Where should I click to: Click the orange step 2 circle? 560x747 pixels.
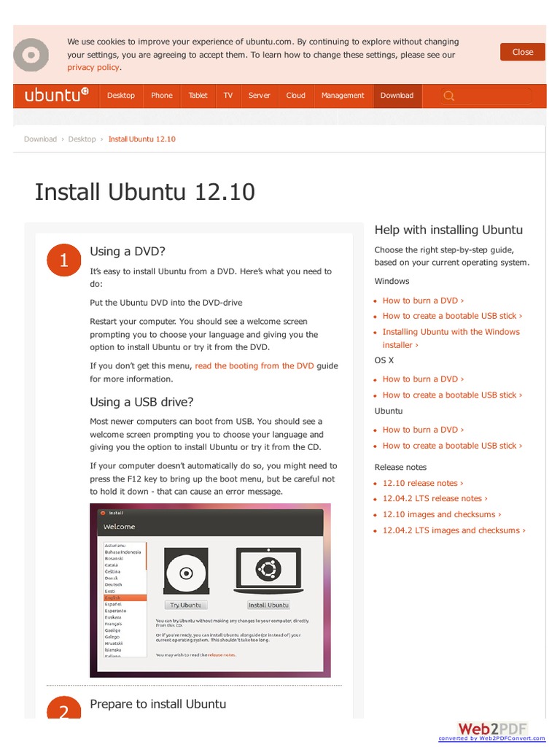pyautogui.click(x=64, y=708)
